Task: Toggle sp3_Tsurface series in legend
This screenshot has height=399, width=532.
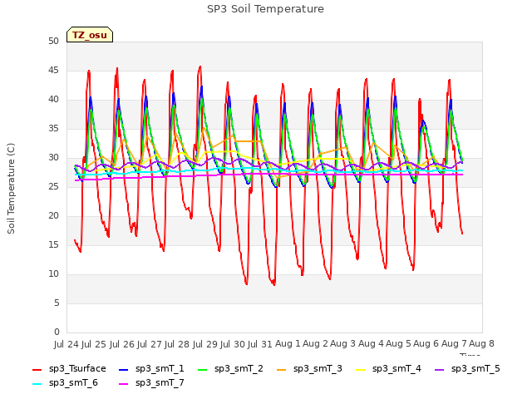Action: [x=69, y=369]
